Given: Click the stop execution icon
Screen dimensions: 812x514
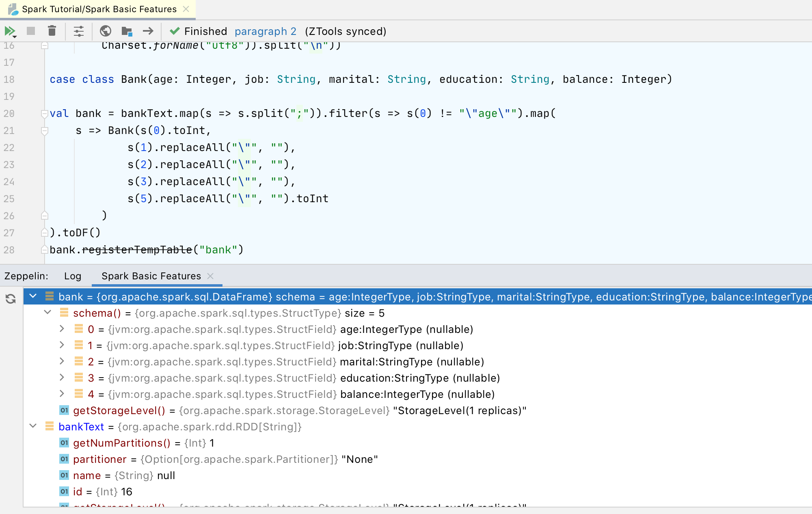Looking at the screenshot, I should click(31, 31).
